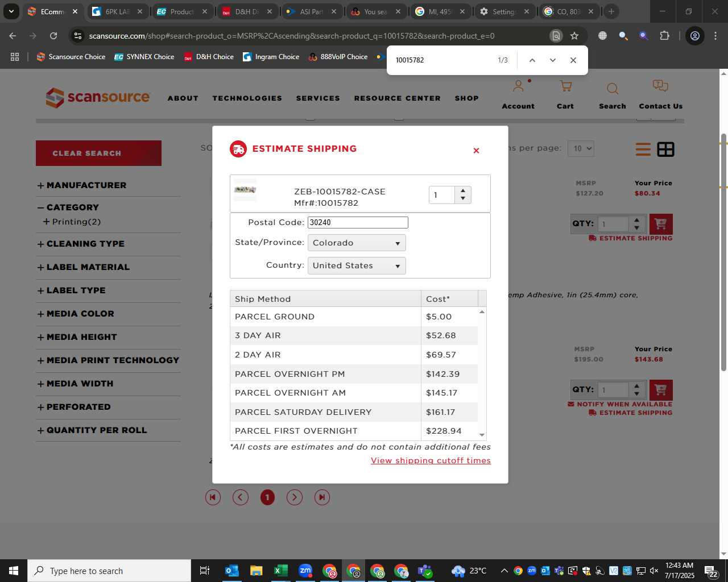
Task: Decrease quantity in shipping dialog stepper
Action: click(x=463, y=198)
